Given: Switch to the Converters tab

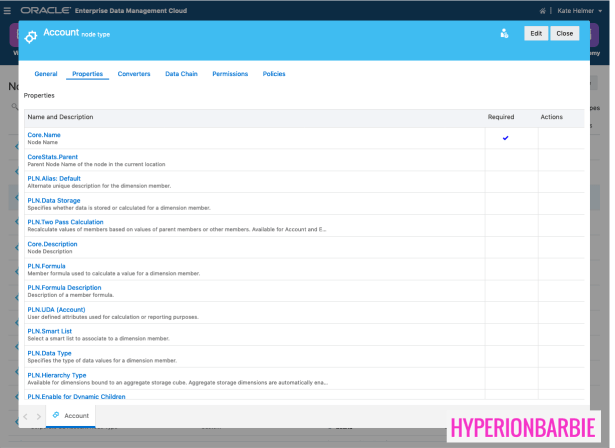Looking at the screenshot, I should tap(134, 74).
